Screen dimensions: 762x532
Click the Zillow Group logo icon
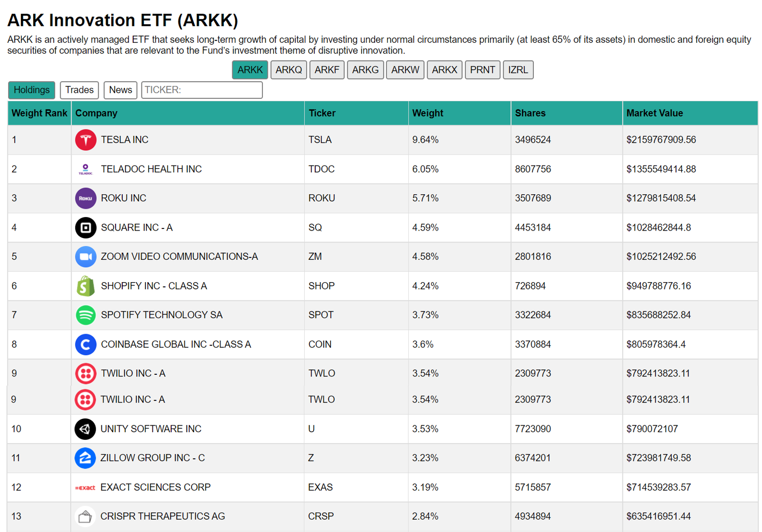coord(85,458)
